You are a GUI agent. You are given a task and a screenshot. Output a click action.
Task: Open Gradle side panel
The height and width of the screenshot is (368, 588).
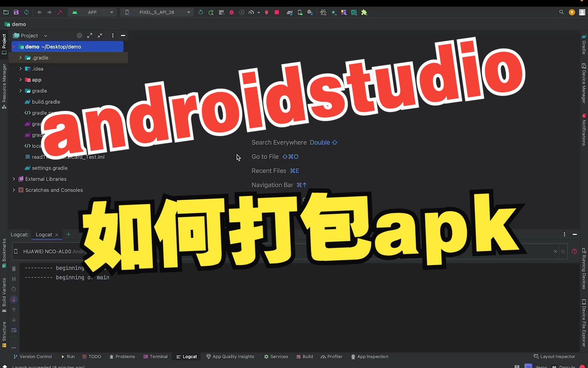(584, 44)
